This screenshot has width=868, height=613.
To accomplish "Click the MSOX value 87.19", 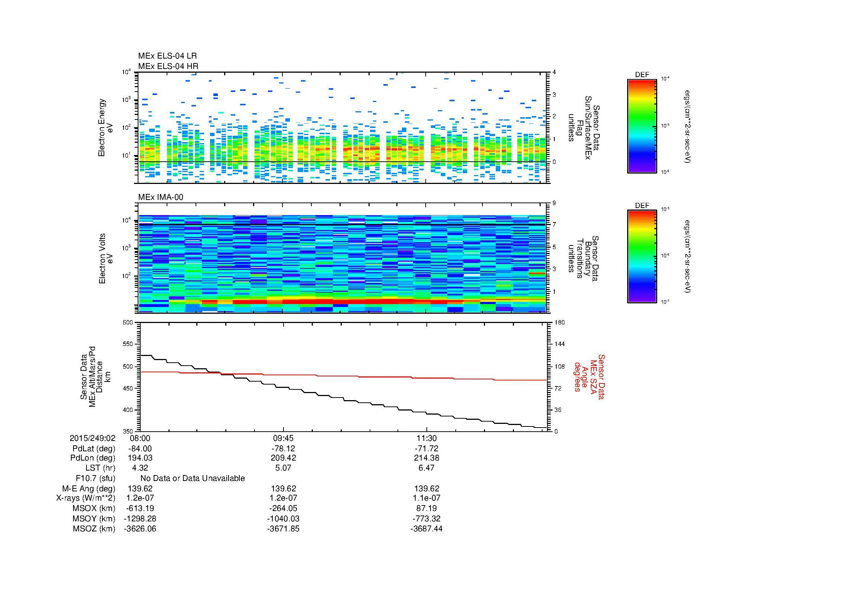I will 426,508.
